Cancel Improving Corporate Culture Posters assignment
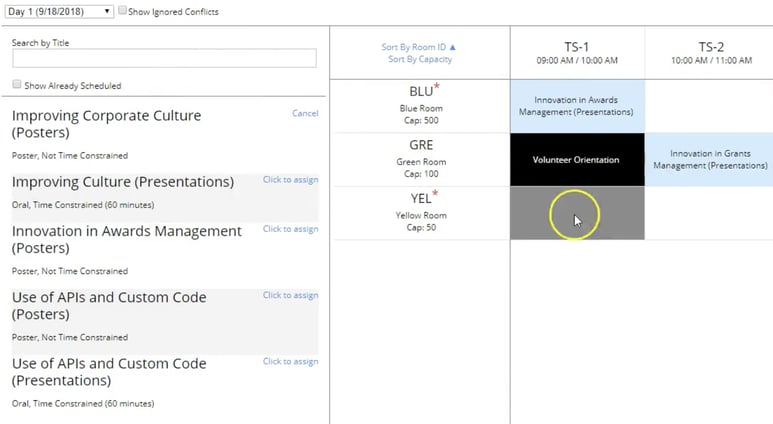 [x=304, y=113]
